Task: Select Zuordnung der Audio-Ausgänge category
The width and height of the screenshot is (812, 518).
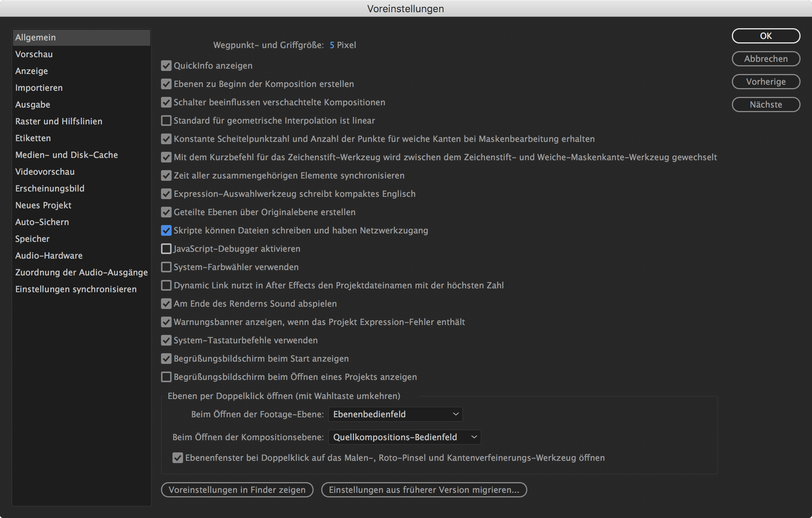Action: pos(81,272)
